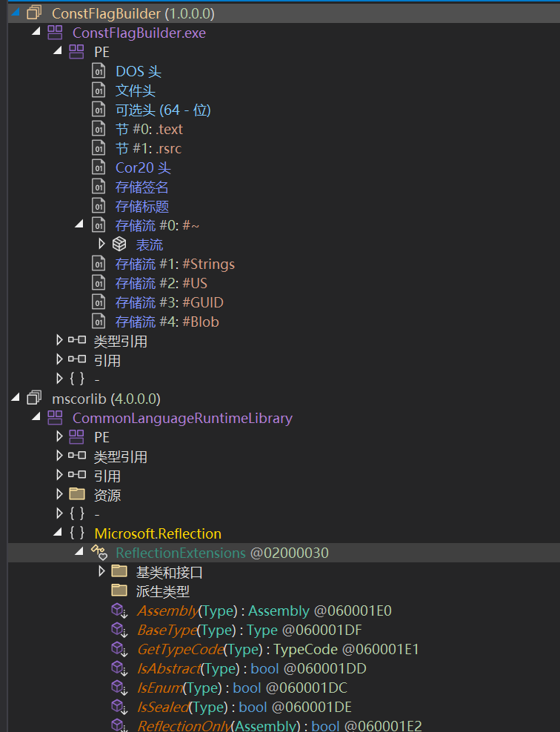
Task: Click the ConstFlagBuilder.exe module icon
Action: [55, 33]
